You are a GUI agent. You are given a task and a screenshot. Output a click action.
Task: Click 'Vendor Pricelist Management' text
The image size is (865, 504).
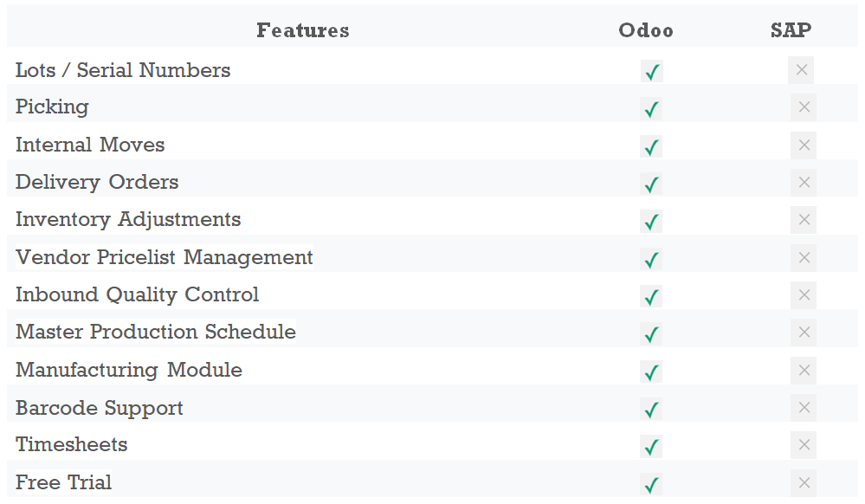(165, 257)
